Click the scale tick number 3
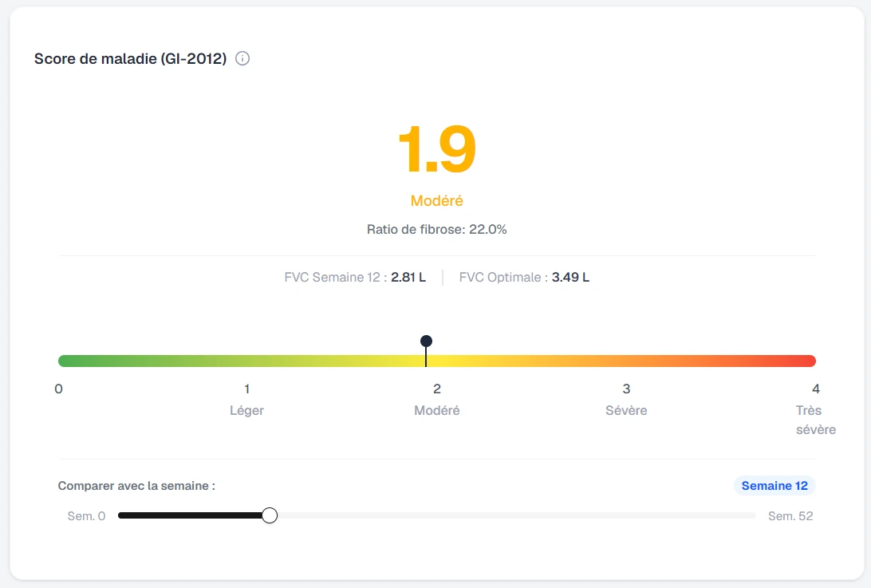Screen dimensions: 871x588 (626, 389)
